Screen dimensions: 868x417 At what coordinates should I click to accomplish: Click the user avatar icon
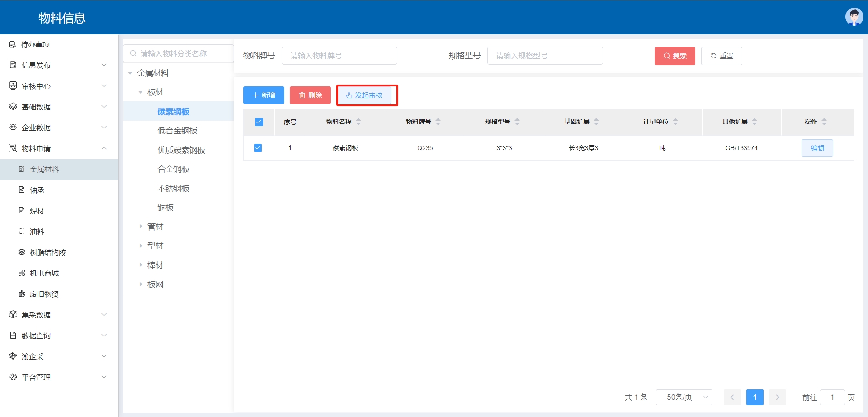click(854, 17)
